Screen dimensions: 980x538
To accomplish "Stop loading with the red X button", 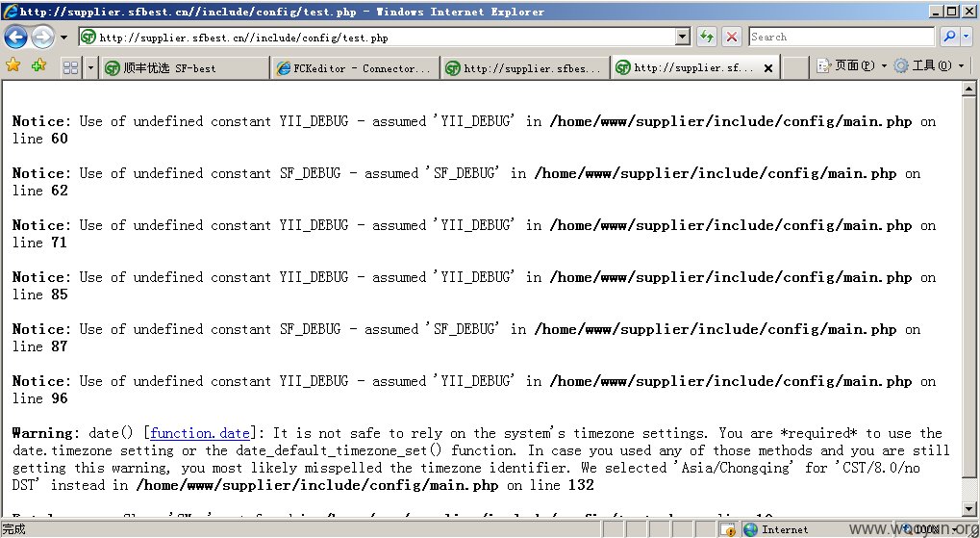I will [731, 37].
